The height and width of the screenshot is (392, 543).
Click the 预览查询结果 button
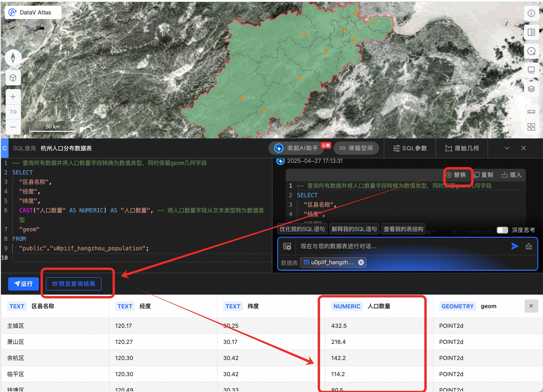tap(73, 284)
